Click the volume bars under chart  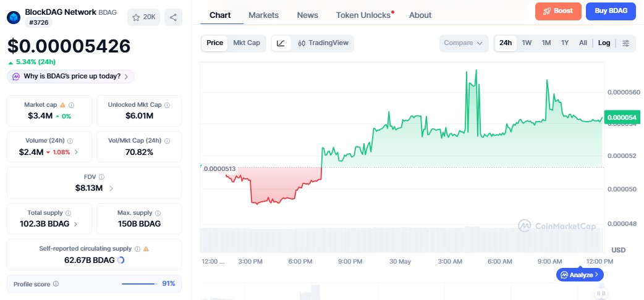[402, 240]
